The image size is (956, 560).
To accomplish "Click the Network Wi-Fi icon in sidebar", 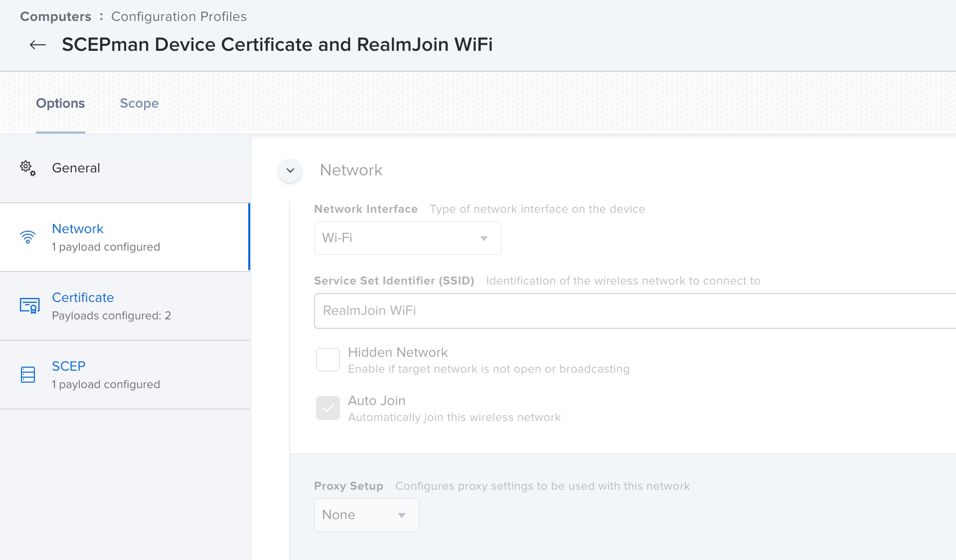I will pyautogui.click(x=28, y=237).
